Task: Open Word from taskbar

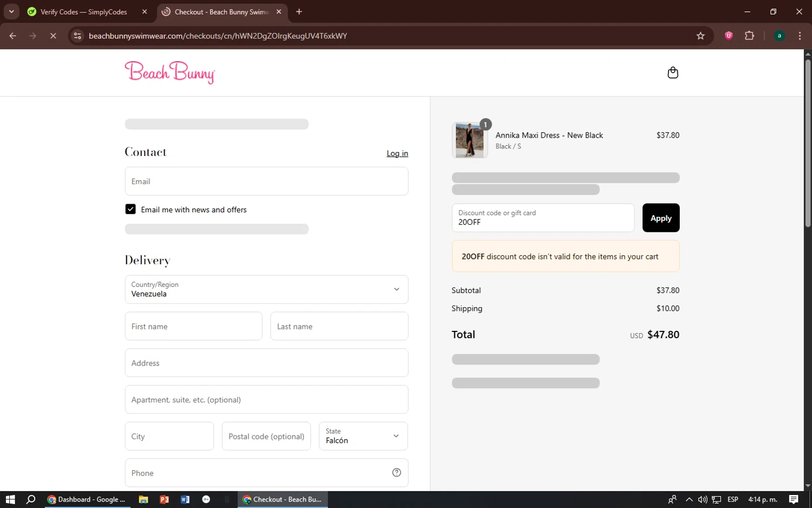Action: 185,499
